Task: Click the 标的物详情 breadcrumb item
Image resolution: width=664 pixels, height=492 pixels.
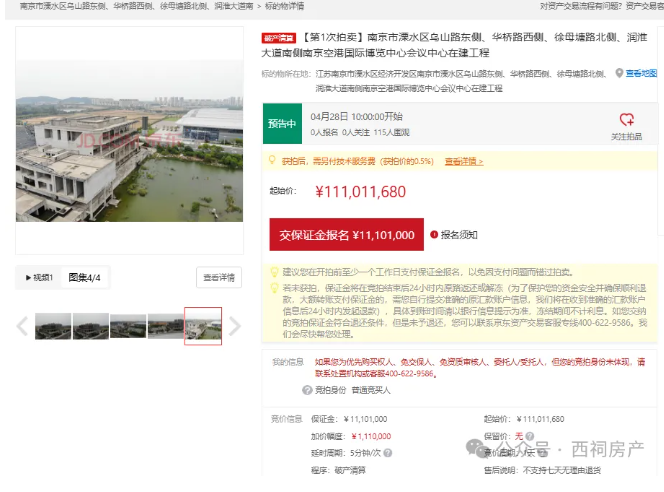Action: tap(283, 6)
